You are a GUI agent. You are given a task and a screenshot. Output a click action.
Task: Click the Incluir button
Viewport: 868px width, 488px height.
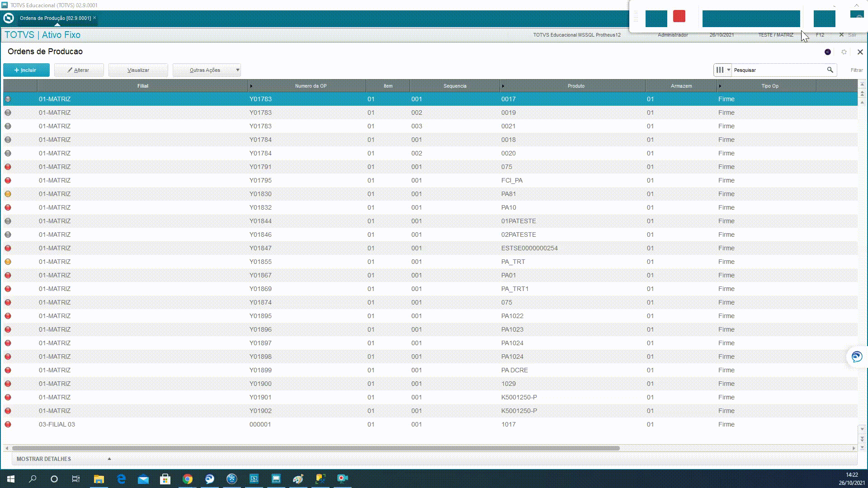(26, 70)
